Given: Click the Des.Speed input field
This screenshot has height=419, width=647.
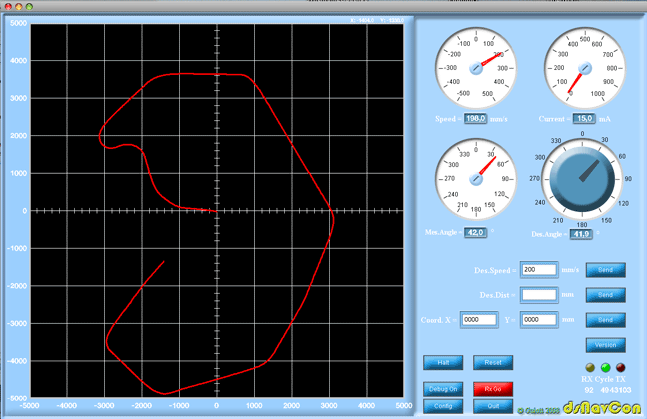Looking at the screenshot, I should click(539, 270).
